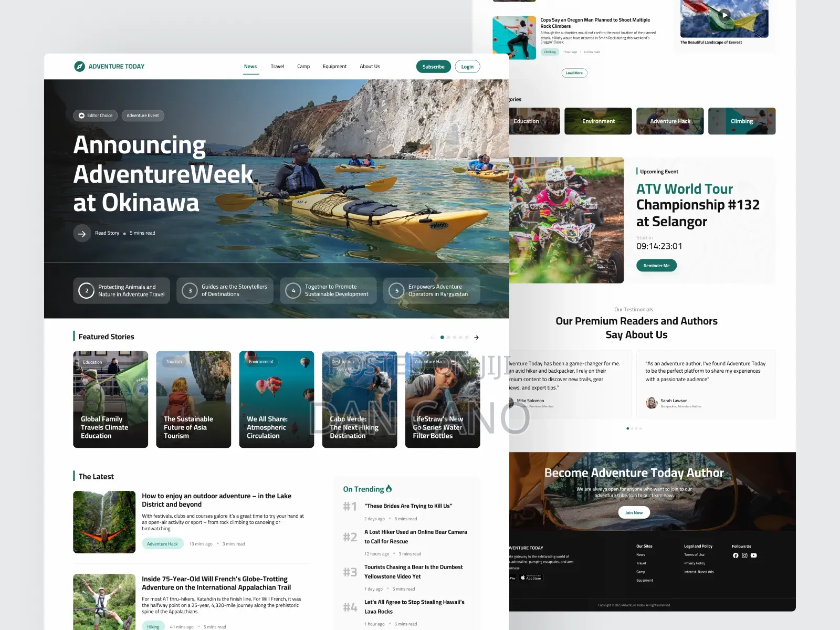Open the Camp nav item
The width and height of the screenshot is (840, 630).
click(303, 67)
